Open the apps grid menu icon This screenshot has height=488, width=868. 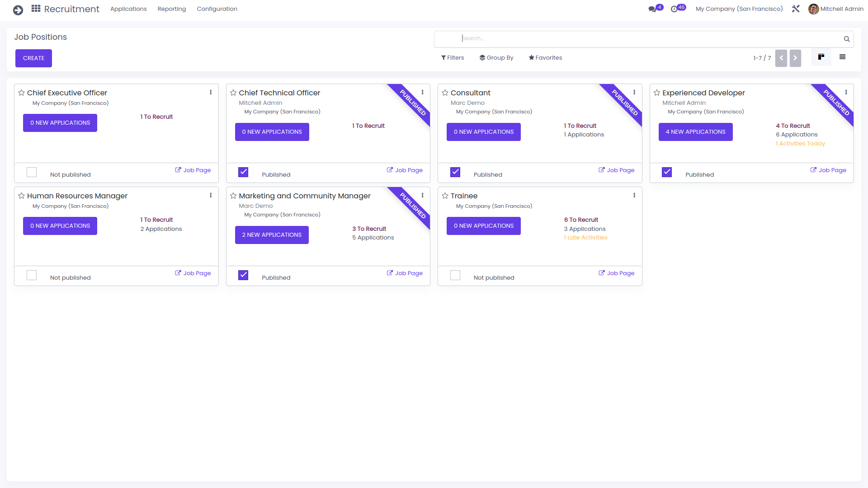pyautogui.click(x=36, y=9)
